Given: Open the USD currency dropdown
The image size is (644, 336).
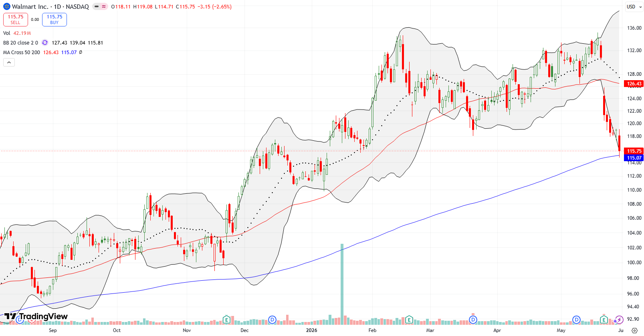Looking at the screenshot, I should point(634,6).
